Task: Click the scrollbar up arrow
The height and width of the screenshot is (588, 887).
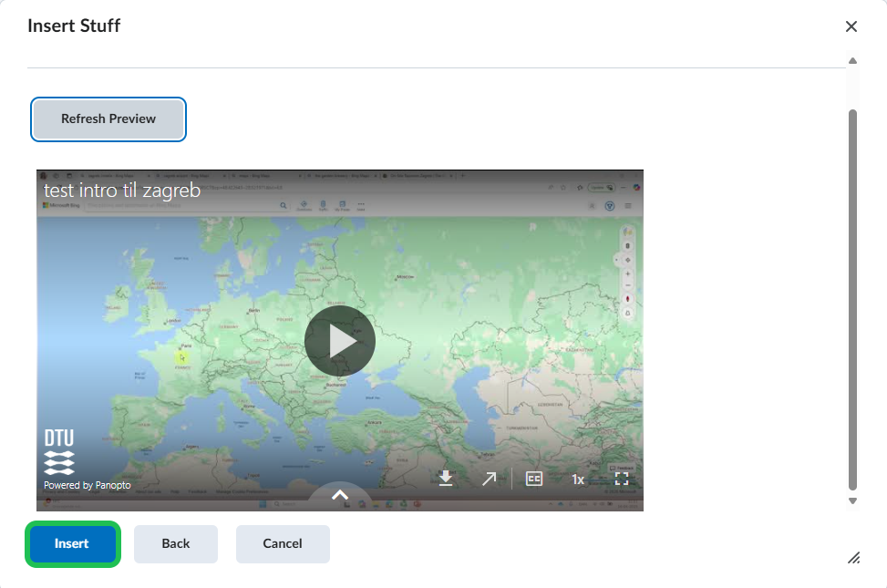Action: [x=852, y=61]
